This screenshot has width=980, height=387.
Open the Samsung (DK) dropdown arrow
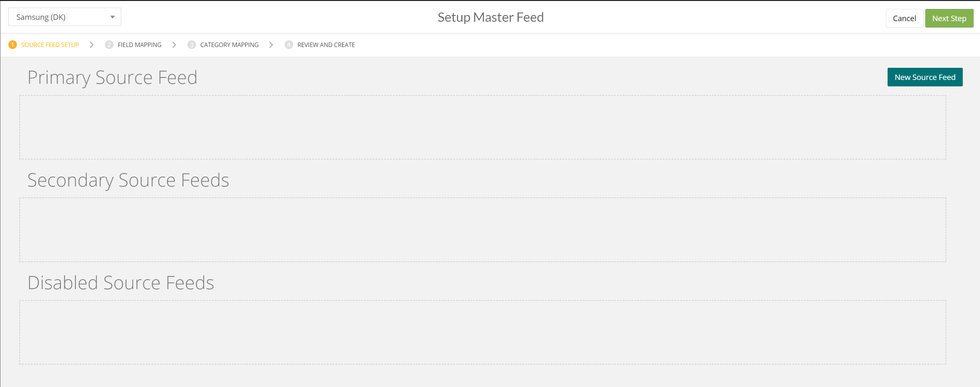coord(113,17)
